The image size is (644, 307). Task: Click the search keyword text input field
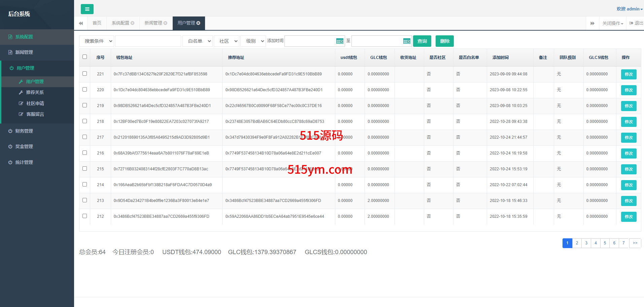tap(148, 41)
